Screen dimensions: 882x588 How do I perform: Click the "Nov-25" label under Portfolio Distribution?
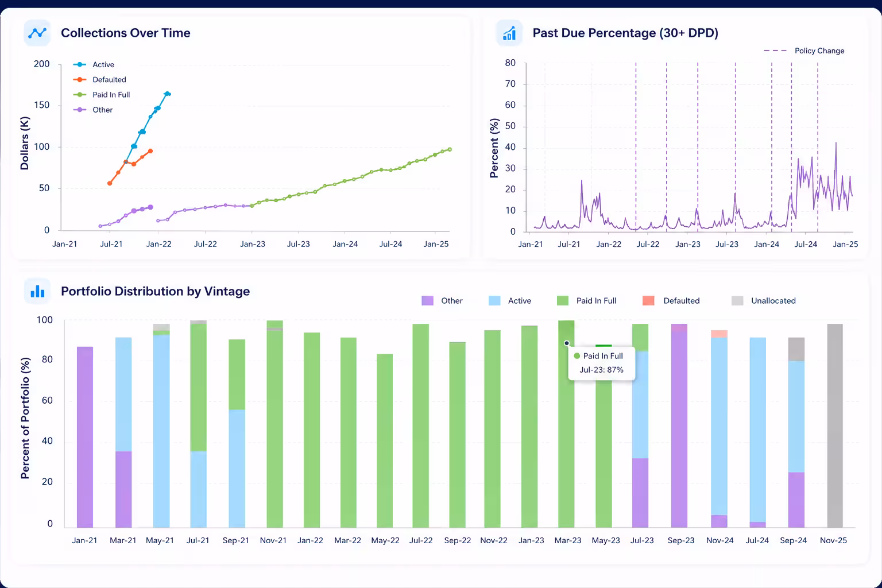833,540
